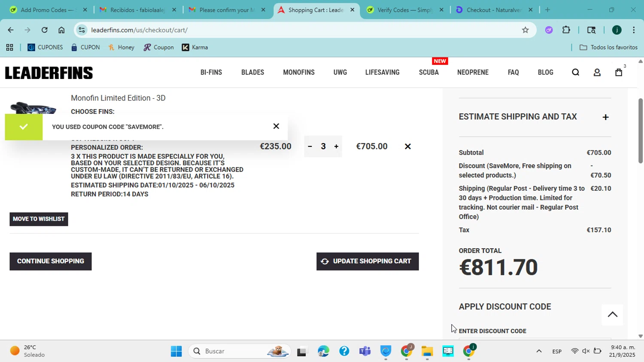Viewport: 644px width, 362px height.
Task: Open the Get Help taskbar icon
Action: (x=344, y=352)
